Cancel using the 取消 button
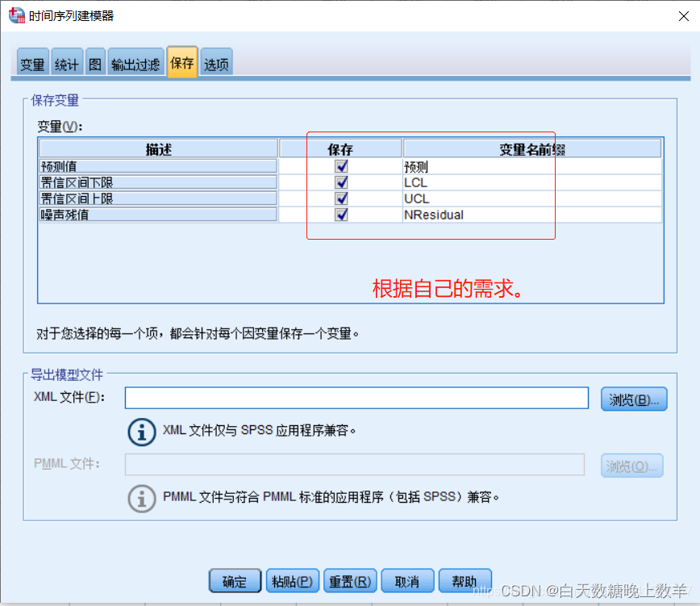Screen dimensions: 700x606 [407, 581]
